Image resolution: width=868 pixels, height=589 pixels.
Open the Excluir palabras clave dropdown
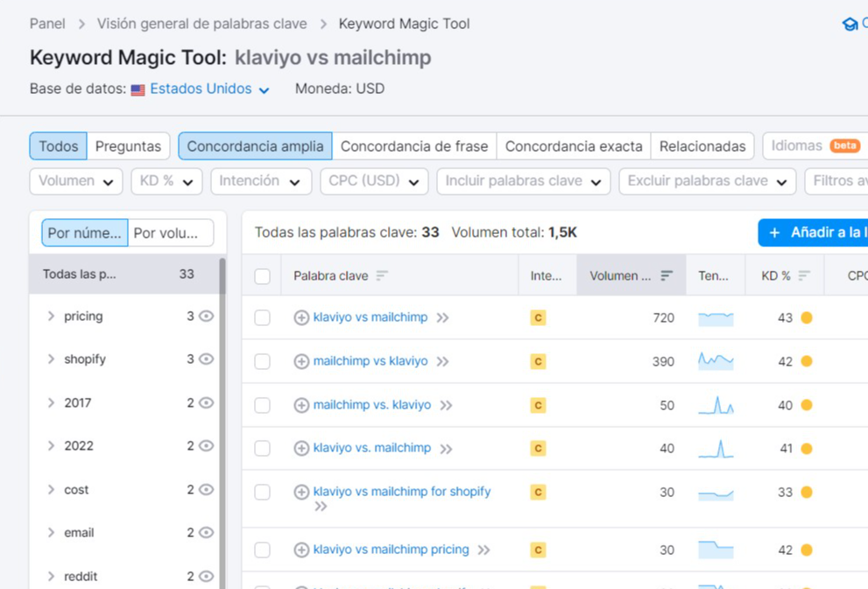[x=708, y=181]
